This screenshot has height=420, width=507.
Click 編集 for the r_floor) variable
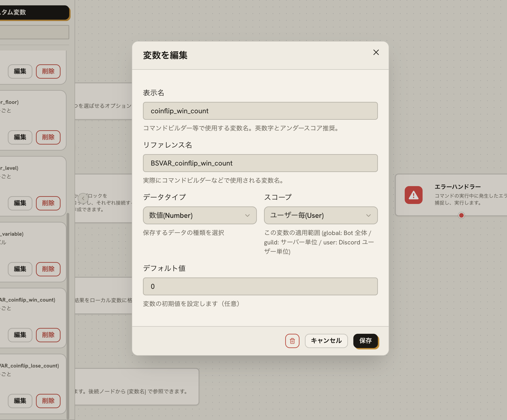pos(20,137)
